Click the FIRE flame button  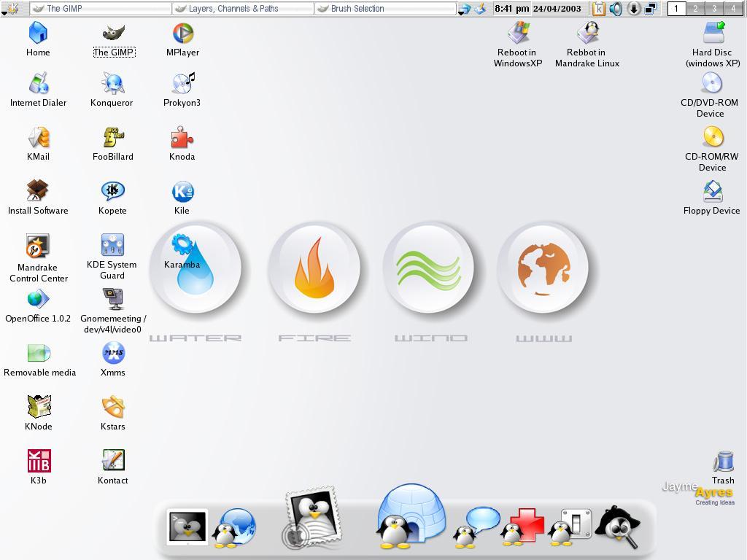(314, 268)
